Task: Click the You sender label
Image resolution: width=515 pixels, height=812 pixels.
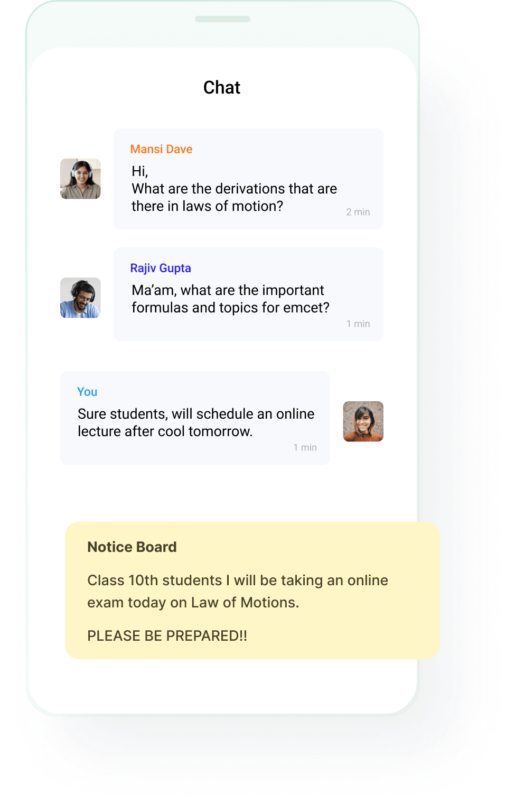Action: click(x=87, y=392)
